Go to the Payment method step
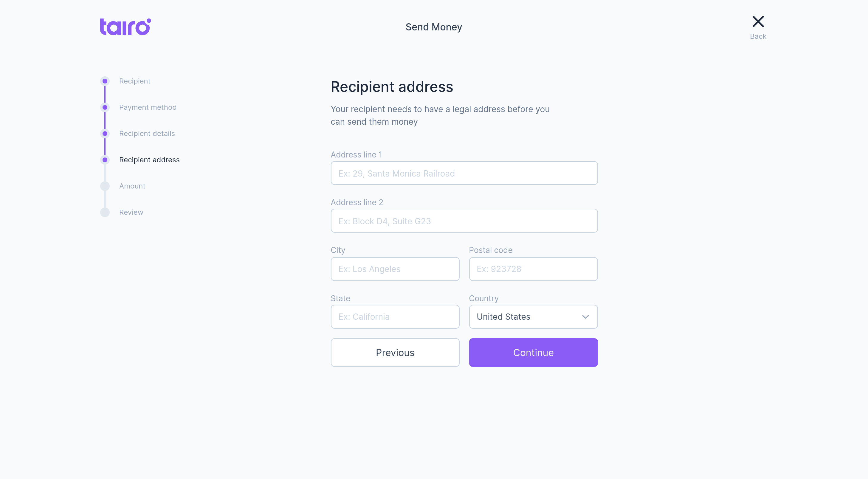The height and width of the screenshot is (479, 868). (x=148, y=108)
